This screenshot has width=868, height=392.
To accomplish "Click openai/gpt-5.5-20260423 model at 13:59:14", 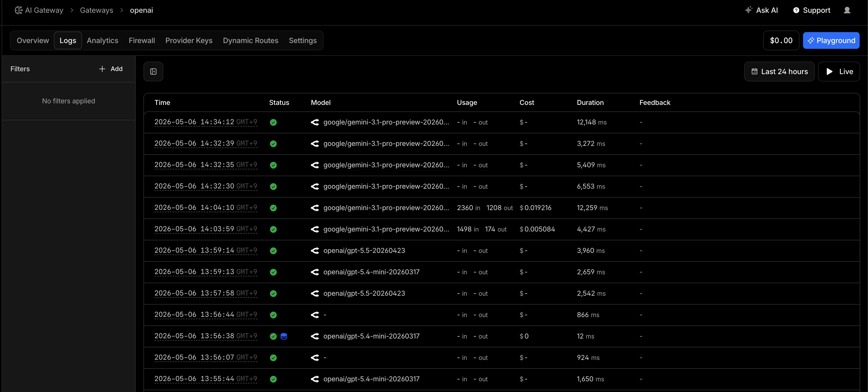I will point(364,251).
